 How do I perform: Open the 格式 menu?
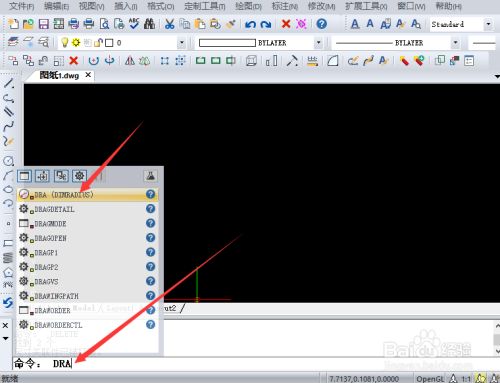(161, 6)
